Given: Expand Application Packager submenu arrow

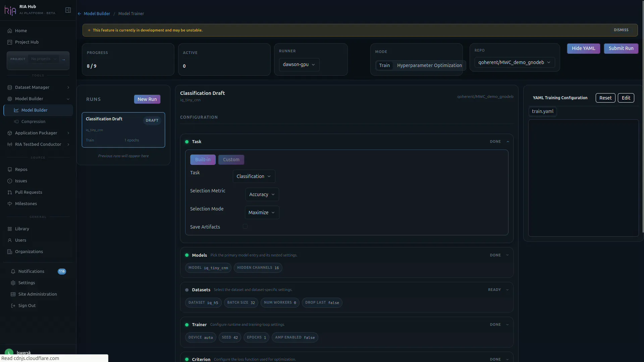Looking at the screenshot, I should [68, 133].
